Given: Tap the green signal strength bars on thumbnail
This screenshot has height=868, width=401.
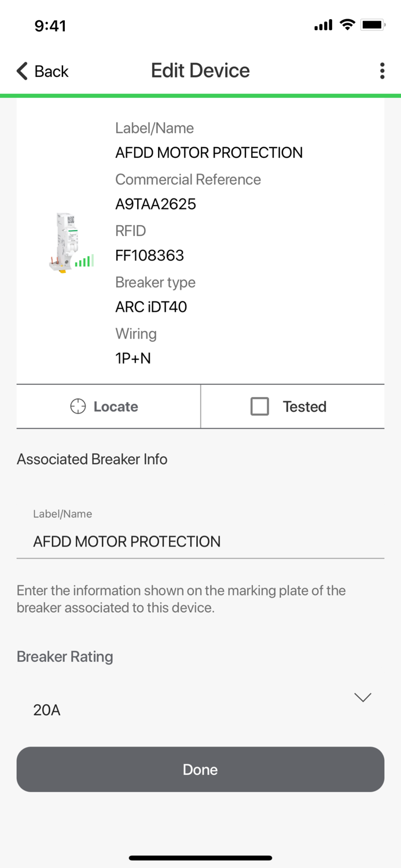Looking at the screenshot, I should click(x=83, y=262).
